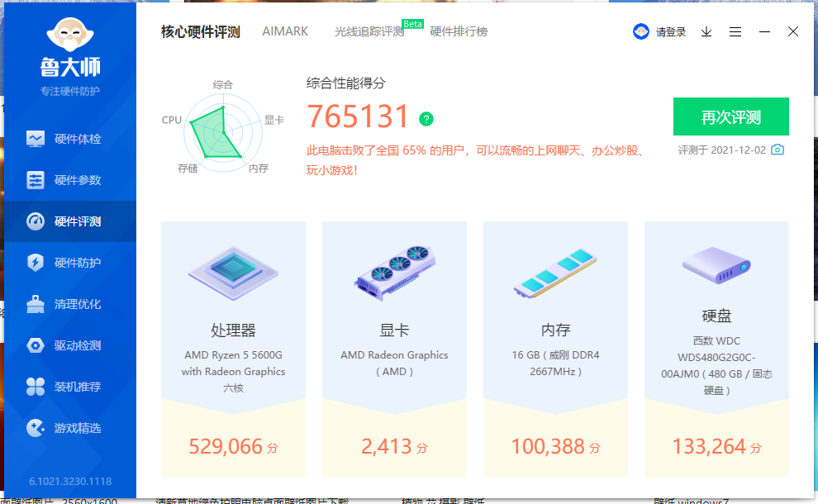The width and height of the screenshot is (818, 504).
Task: Open 清理优化 in the sidebar
Action: coord(70,304)
